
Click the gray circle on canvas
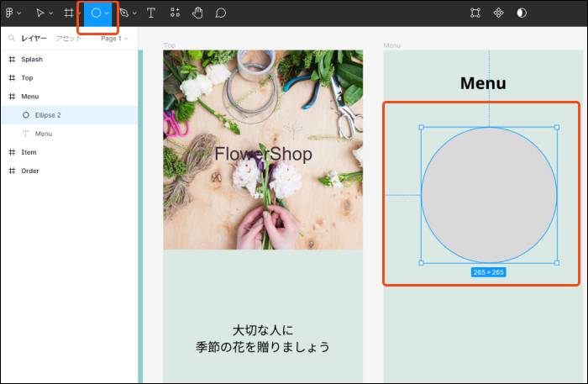point(489,195)
